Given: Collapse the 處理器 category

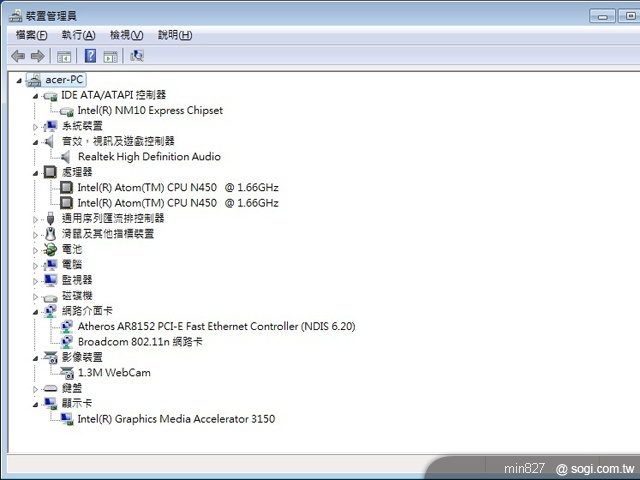Looking at the screenshot, I should 36,173.
